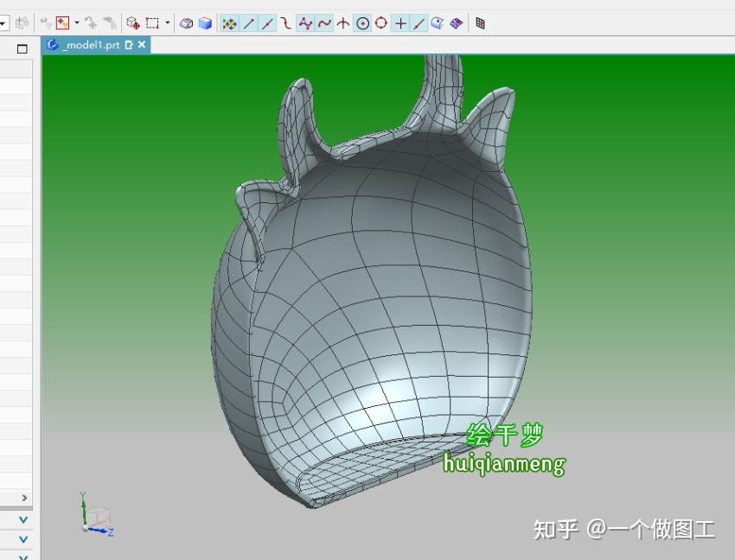The image size is (735, 560).
Task: Toggle Arc Center snap (circle with center dot)
Action: 363,23
